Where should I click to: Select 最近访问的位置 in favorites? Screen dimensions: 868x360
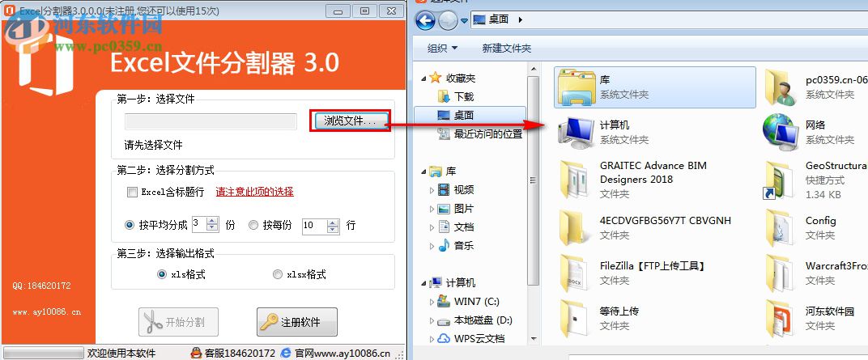click(x=488, y=133)
